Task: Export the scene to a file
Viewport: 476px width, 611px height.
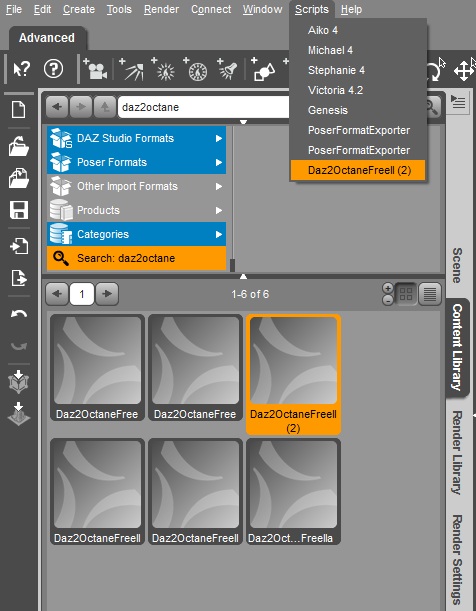Action: click(19, 278)
